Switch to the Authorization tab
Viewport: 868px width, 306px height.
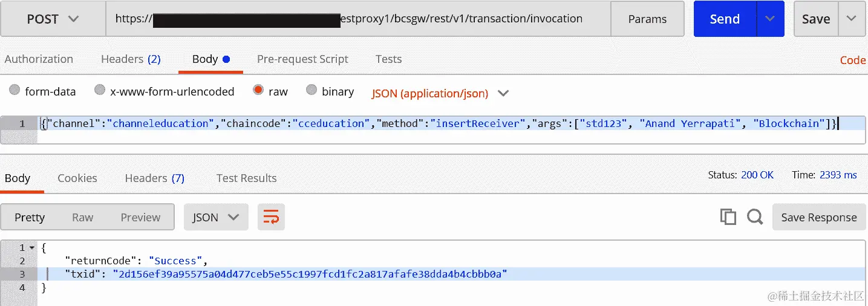(39, 59)
